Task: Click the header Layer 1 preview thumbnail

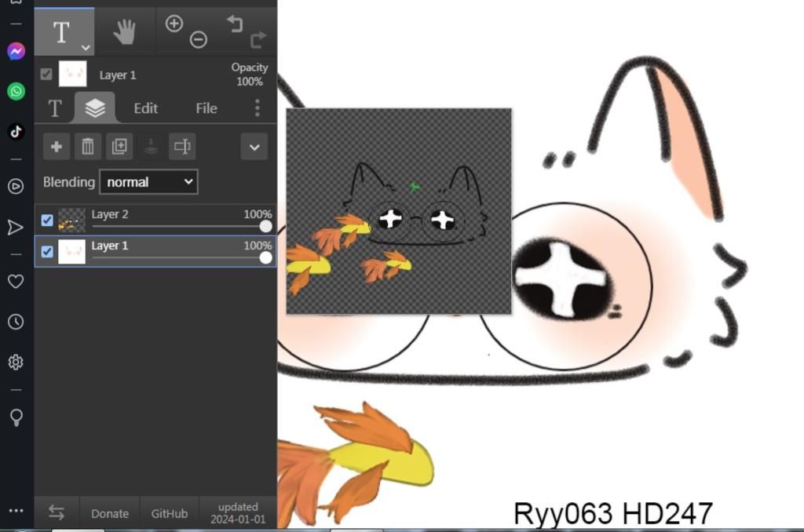Action: 73,74
